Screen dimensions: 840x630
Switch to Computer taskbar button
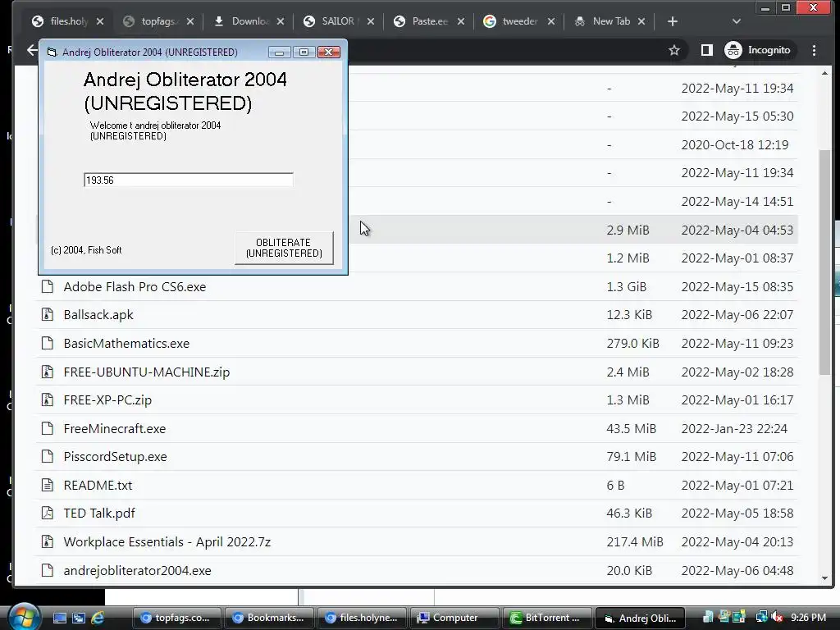tap(454, 618)
